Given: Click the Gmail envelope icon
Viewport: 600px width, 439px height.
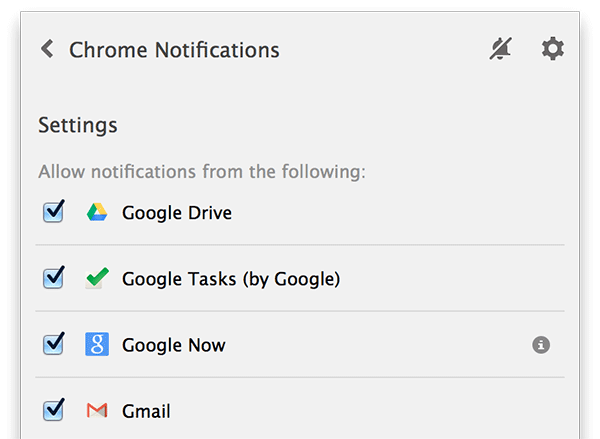Looking at the screenshot, I should (97, 411).
